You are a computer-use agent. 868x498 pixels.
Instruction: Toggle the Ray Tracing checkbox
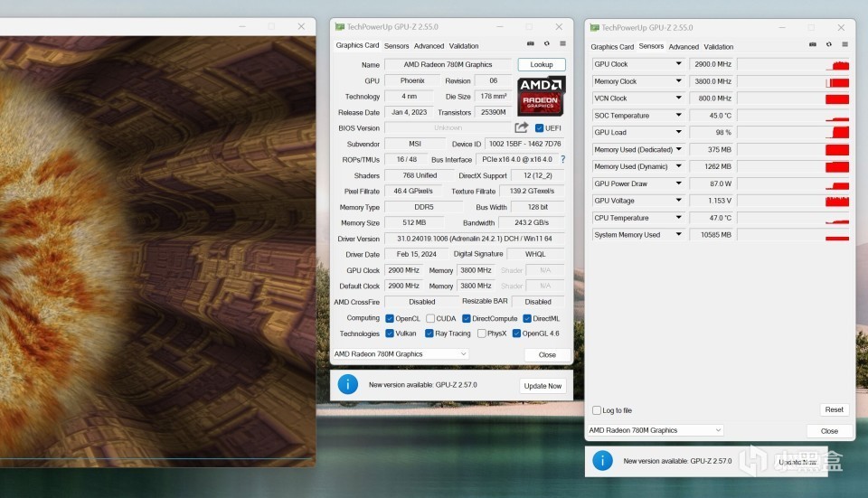click(x=429, y=334)
